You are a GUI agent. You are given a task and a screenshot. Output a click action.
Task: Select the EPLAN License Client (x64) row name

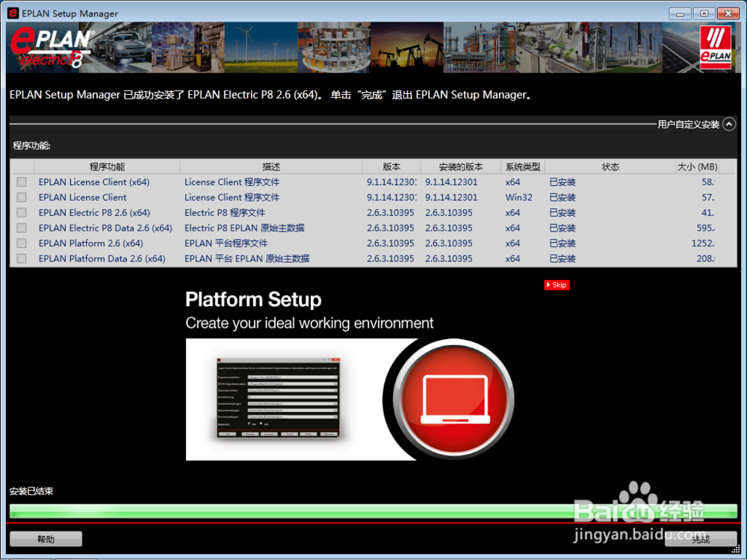tap(94, 182)
